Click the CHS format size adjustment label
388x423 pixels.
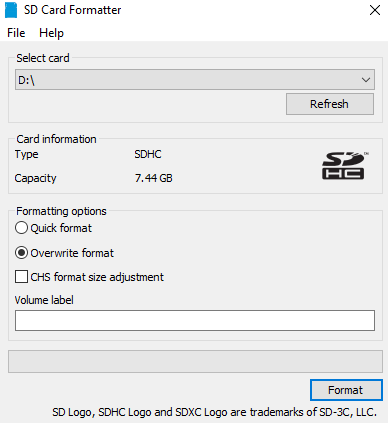97,277
